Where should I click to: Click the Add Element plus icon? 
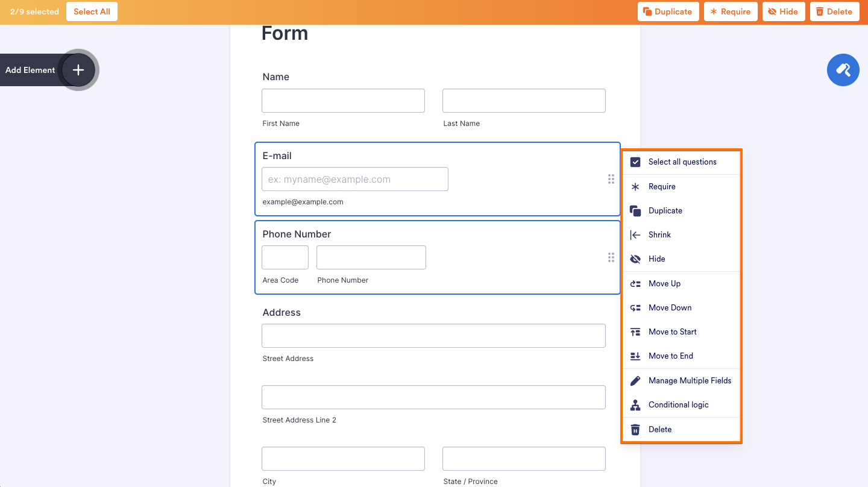pyautogui.click(x=78, y=70)
